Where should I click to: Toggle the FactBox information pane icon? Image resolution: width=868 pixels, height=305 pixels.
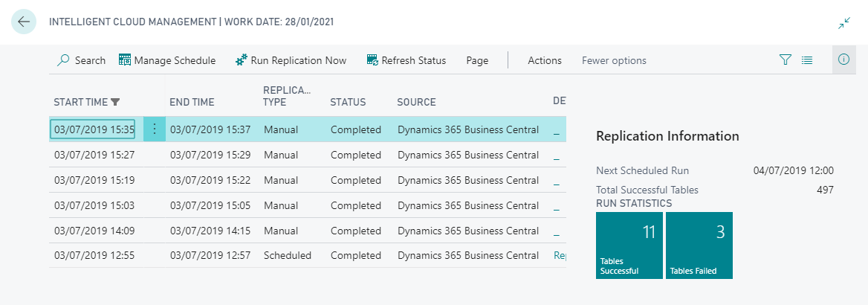tap(843, 60)
